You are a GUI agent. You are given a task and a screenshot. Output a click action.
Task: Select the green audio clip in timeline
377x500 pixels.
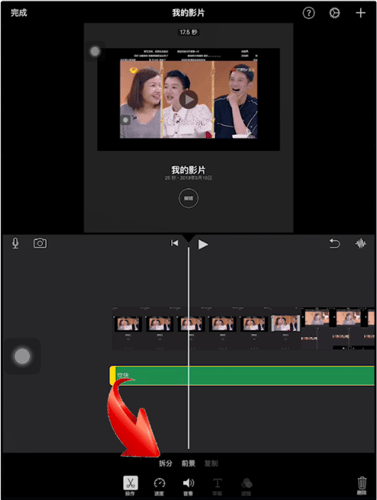(x=242, y=376)
